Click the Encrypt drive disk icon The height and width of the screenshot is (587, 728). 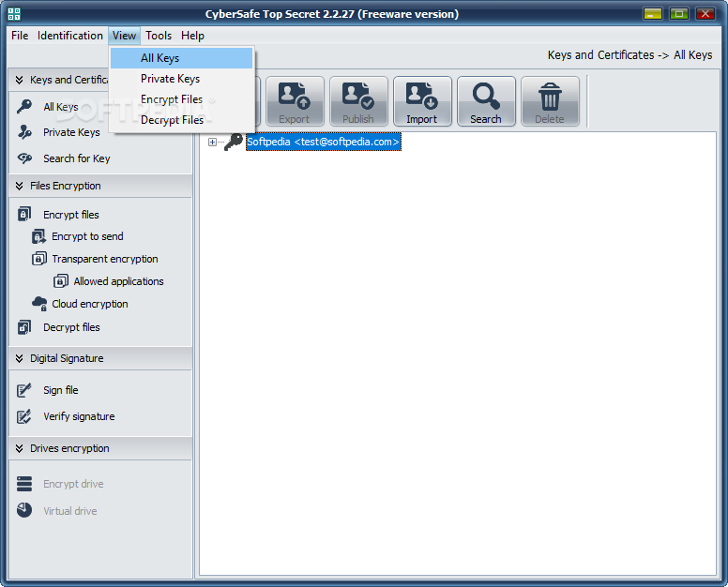pos(24,484)
